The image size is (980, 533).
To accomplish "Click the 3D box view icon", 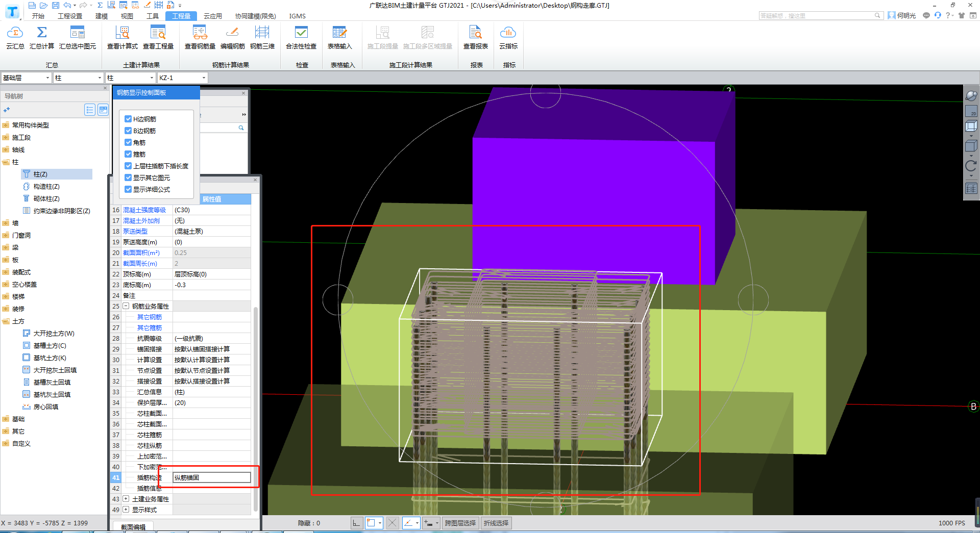I will tap(971, 126).
